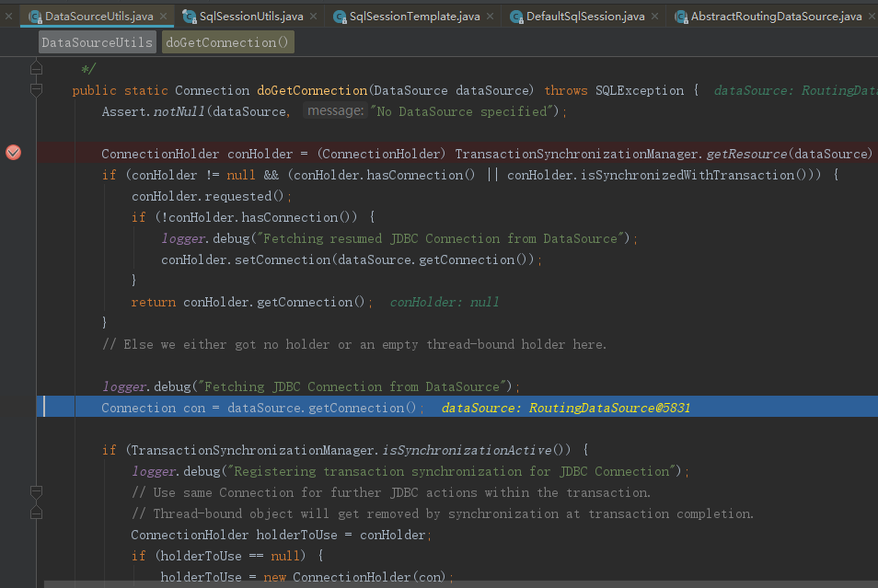
Task: Close the AbstractRoutingDataSource.java tab
Action: (x=871, y=17)
